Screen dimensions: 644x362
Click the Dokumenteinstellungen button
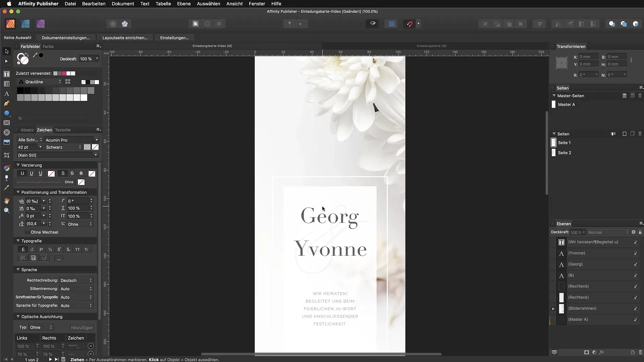tap(66, 38)
